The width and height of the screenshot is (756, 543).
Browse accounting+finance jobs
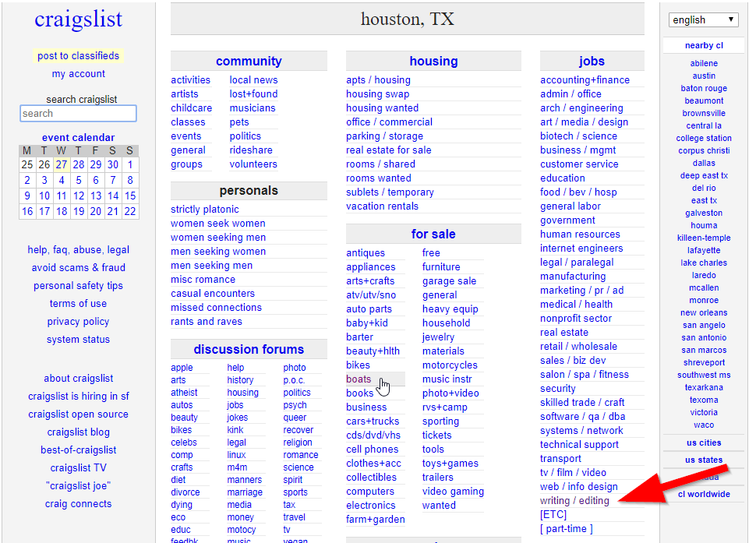(585, 80)
